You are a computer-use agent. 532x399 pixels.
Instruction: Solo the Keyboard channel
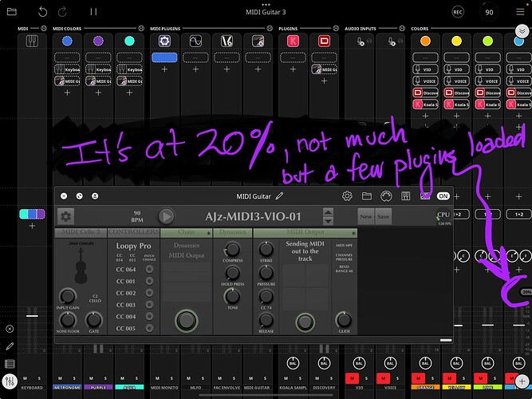click(38, 377)
